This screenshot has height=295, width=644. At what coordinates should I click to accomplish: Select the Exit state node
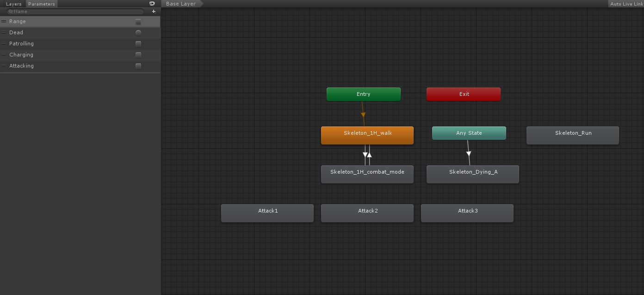(463, 94)
